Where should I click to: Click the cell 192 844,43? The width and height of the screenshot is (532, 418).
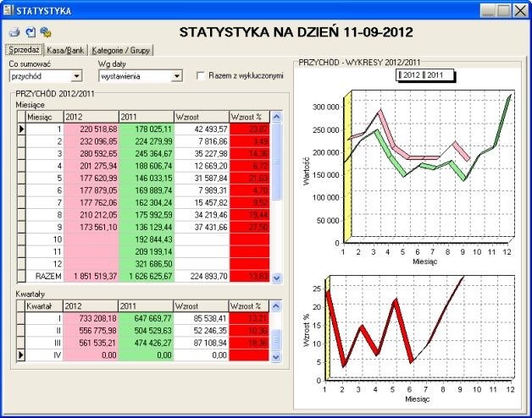(x=147, y=239)
